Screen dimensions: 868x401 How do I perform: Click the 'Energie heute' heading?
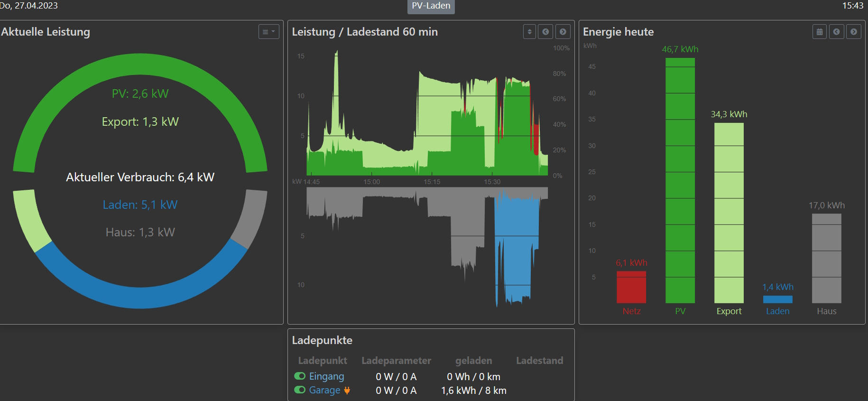618,32
